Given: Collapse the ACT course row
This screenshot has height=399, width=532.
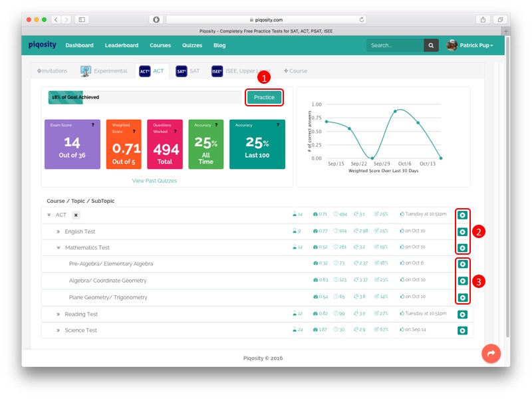Looking at the screenshot, I should click(x=49, y=215).
